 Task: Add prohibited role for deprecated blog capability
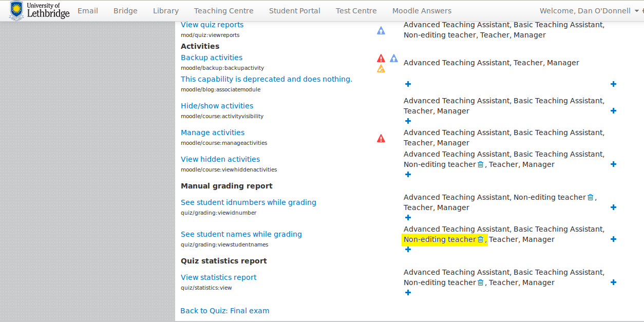pos(613,84)
